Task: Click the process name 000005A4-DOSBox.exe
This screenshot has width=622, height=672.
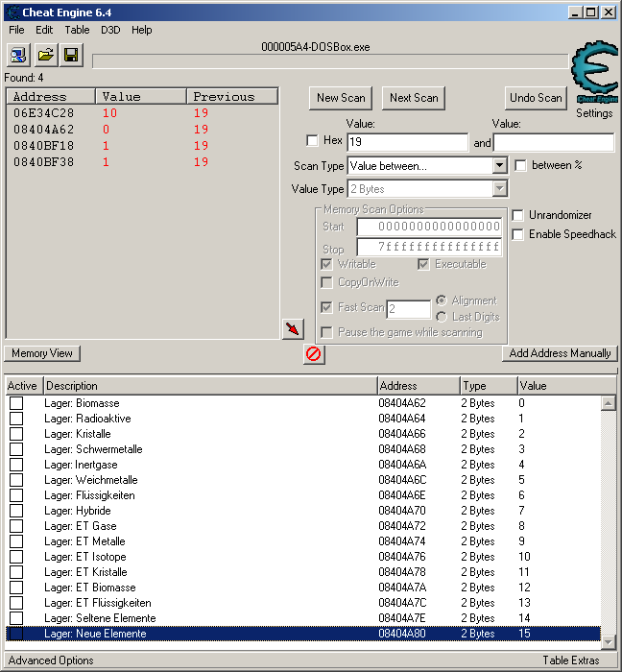Action: [x=316, y=47]
